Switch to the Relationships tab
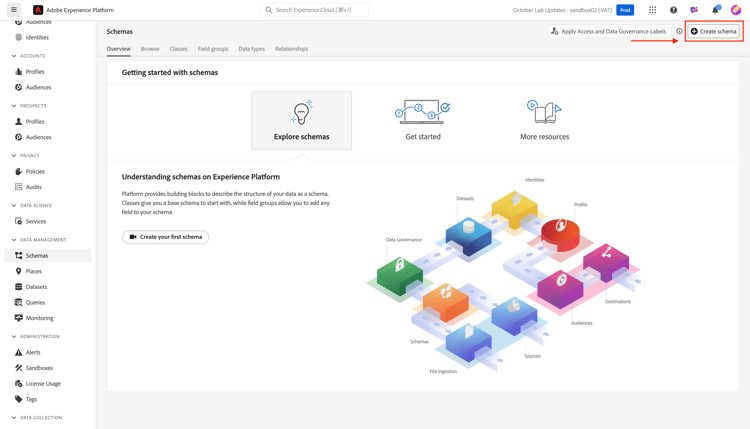The image size is (750, 429). click(291, 49)
